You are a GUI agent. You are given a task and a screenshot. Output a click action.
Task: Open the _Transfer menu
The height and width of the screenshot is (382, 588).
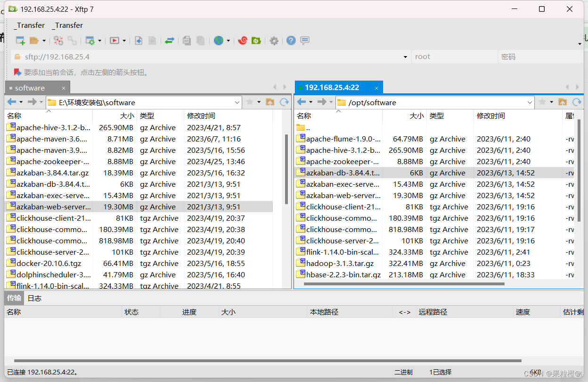coord(28,25)
